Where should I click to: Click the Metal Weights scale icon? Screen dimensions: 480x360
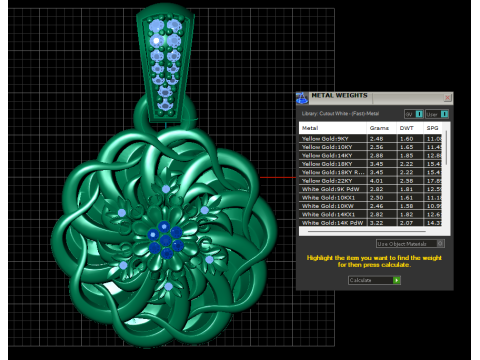[302, 98]
